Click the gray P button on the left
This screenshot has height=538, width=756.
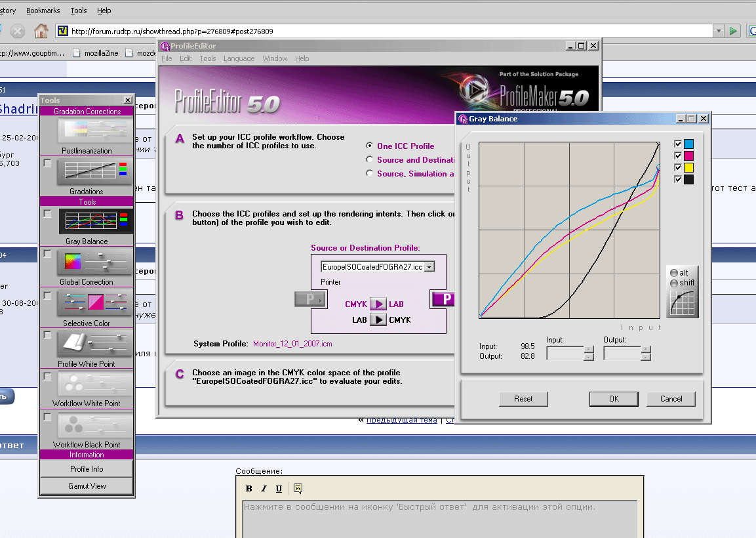pos(311,299)
